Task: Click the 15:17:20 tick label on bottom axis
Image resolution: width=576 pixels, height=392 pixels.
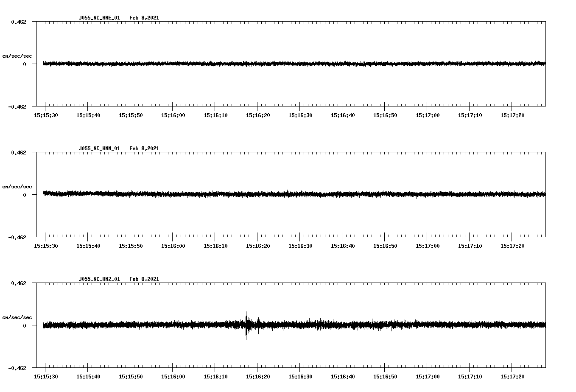Action: [512, 375]
